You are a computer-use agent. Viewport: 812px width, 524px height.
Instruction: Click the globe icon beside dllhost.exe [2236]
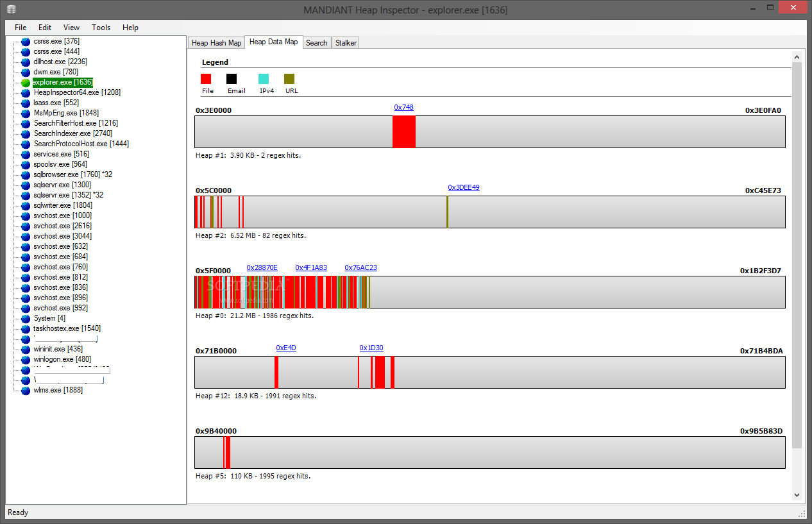tap(26, 62)
